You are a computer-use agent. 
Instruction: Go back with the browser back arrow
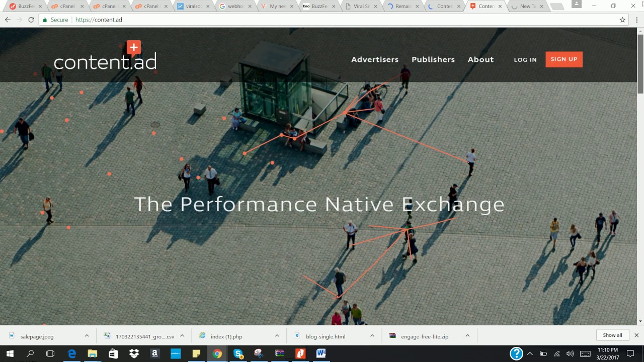(x=8, y=20)
